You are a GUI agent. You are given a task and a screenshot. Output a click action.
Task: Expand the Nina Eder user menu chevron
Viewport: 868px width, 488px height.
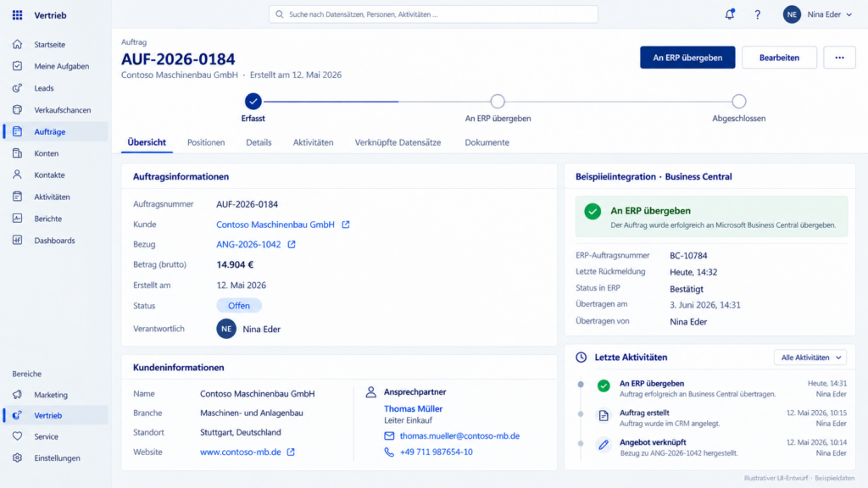click(x=849, y=15)
